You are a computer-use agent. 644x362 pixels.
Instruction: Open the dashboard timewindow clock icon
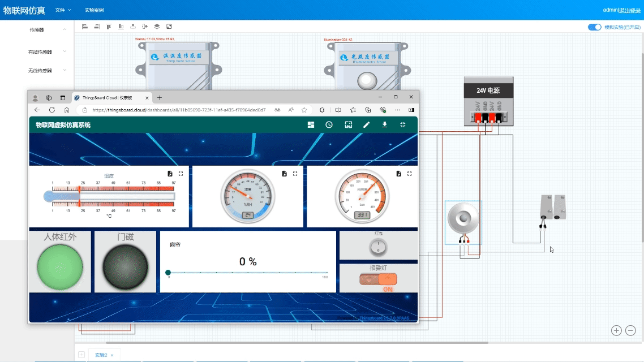[x=329, y=125]
